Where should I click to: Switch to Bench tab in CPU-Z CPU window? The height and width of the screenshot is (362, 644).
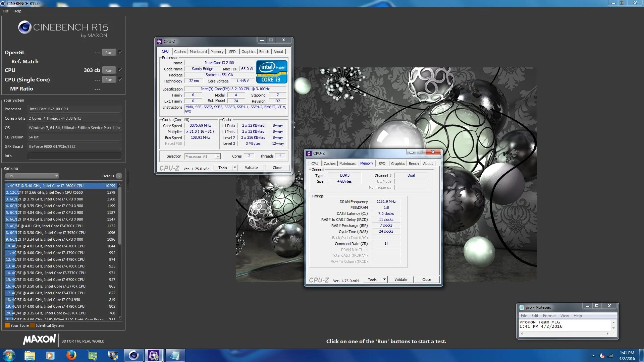(264, 52)
